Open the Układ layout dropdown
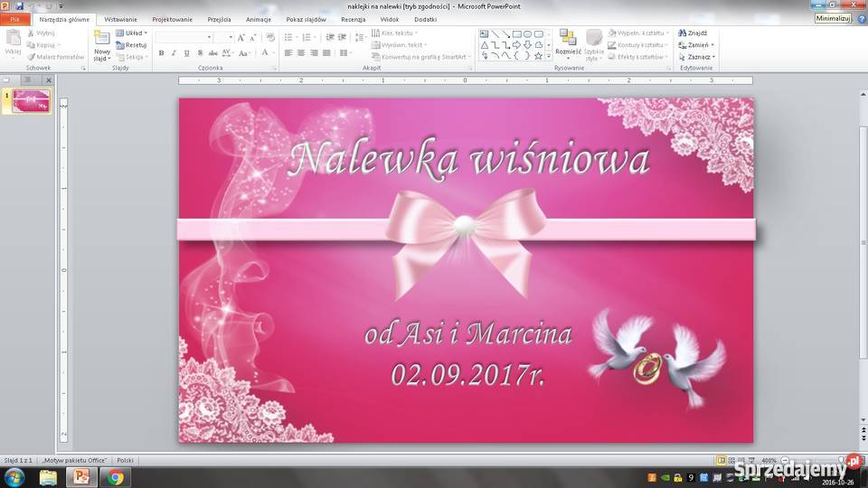The width and height of the screenshot is (868, 488). [132, 33]
